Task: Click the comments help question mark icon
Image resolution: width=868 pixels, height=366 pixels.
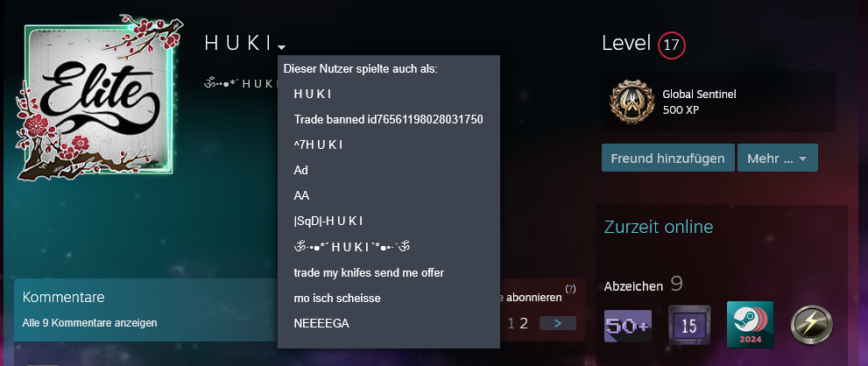Action: (570, 288)
